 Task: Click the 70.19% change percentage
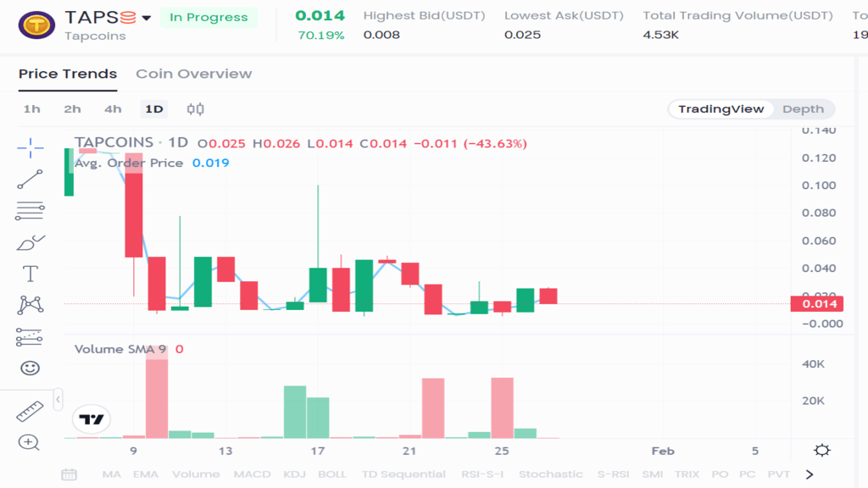tap(321, 36)
